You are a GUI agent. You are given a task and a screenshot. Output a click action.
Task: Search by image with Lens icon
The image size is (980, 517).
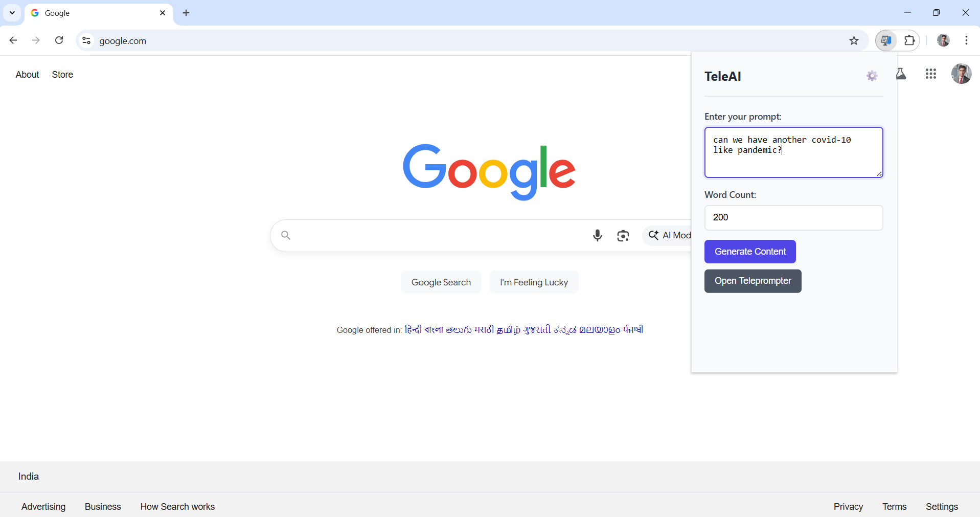pos(623,235)
